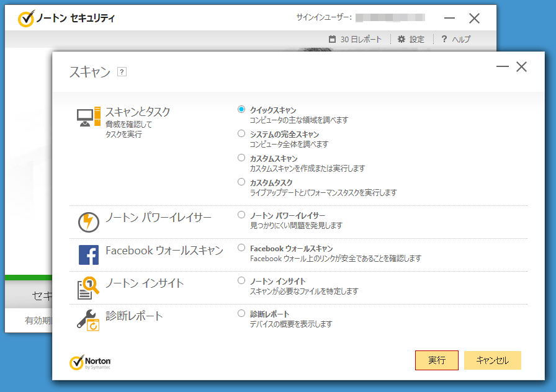Viewport: 556px width, 392px height.
Task: Click the スキャンとタスク section heading
Action: click(138, 112)
